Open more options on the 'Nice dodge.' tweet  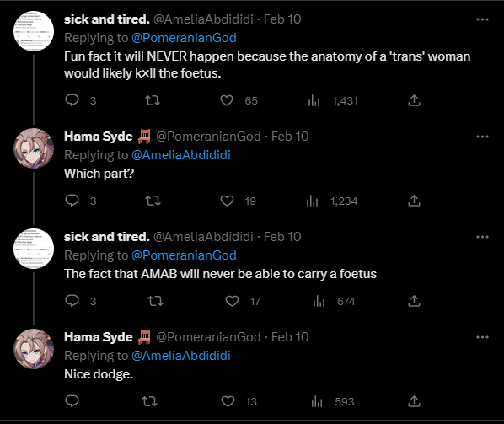[x=482, y=337]
